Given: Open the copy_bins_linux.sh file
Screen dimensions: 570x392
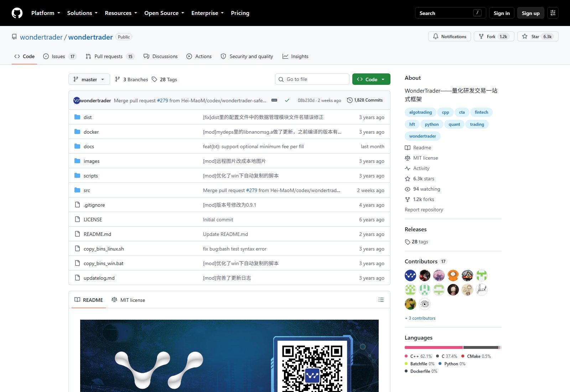Looking at the screenshot, I should coord(104,249).
